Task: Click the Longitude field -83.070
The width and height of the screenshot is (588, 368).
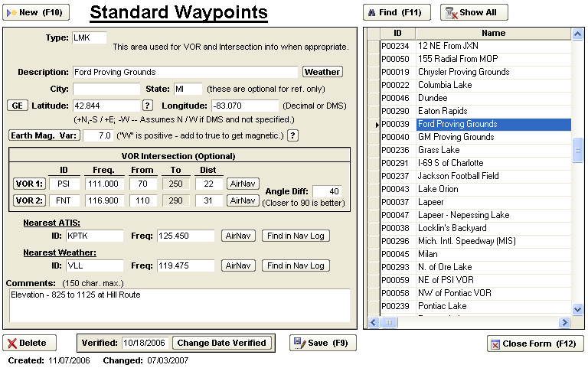Action: point(245,106)
